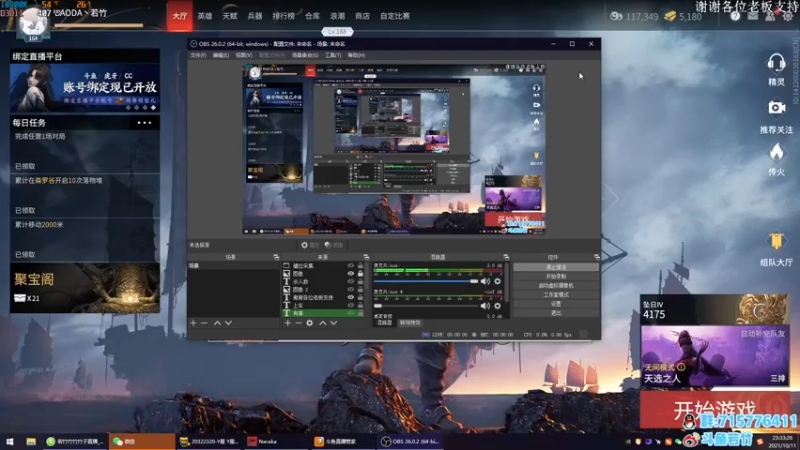Remove the selected source with minus icon
The width and height of the screenshot is (800, 450).
[x=298, y=323]
